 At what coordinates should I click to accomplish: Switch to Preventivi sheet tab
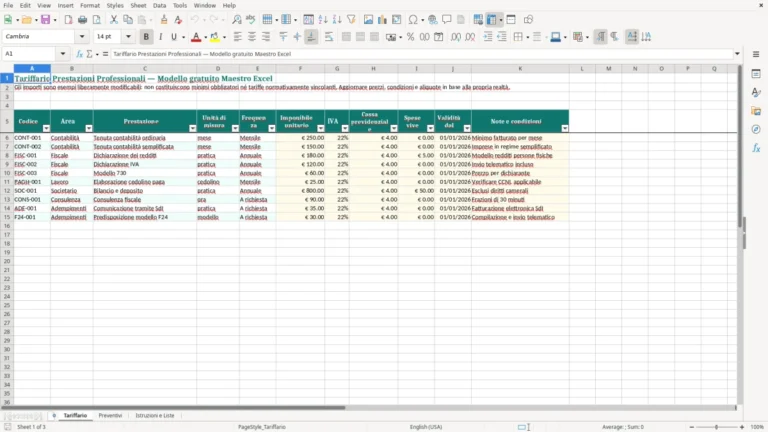110,415
